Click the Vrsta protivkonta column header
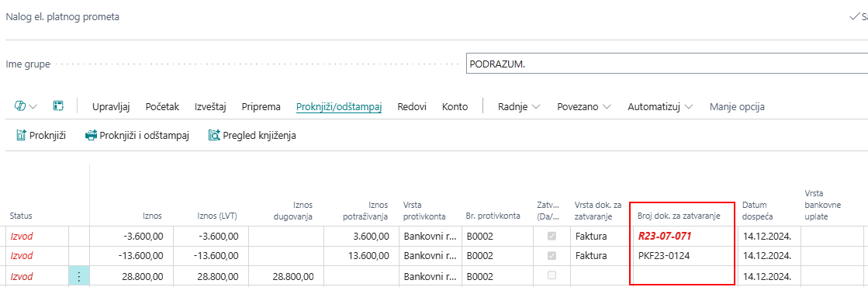This screenshot has width=868, height=287. 424,210
